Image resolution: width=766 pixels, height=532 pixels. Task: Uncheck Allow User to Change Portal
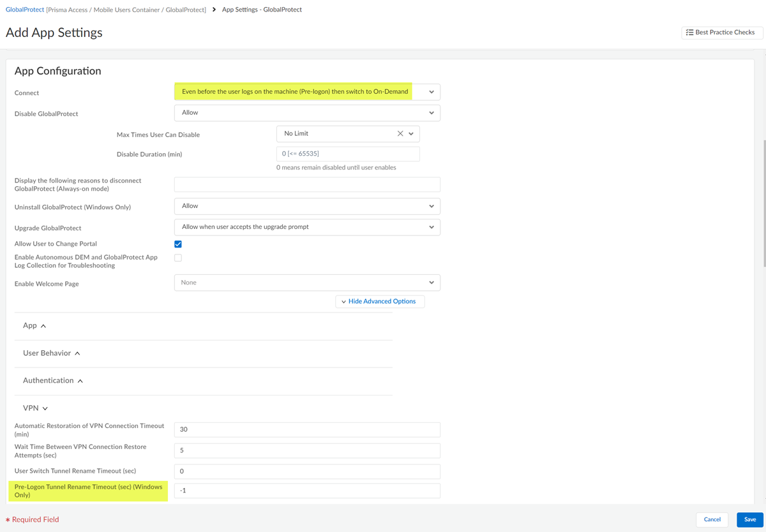point(178,244)
